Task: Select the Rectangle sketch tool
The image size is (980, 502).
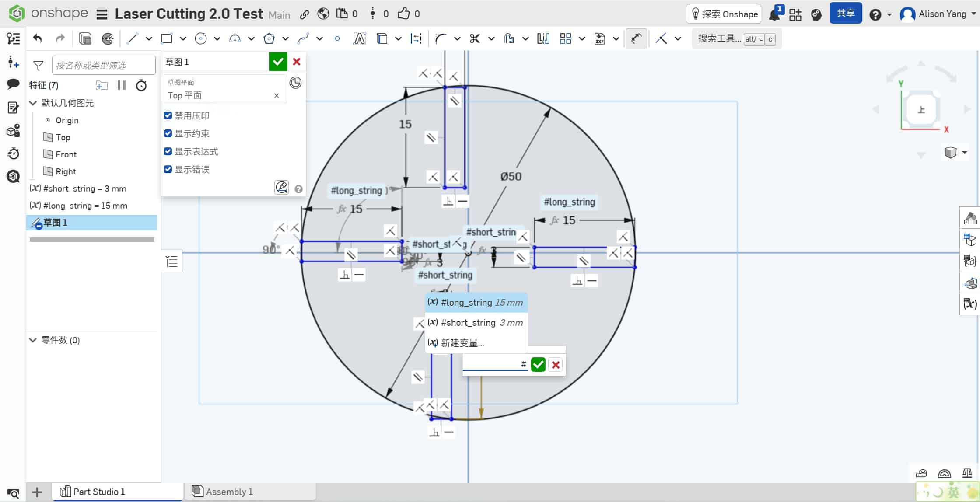Action: 167,38
